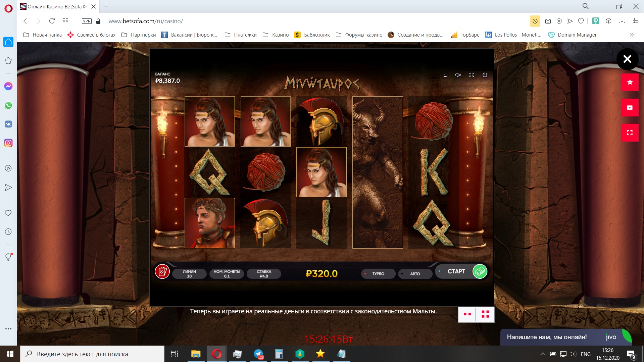Adjust the НОМ. МОНЕТЫ coin value
Viewport: 644px width, 362px height.
pyautogui.click(x=227, y=274)
